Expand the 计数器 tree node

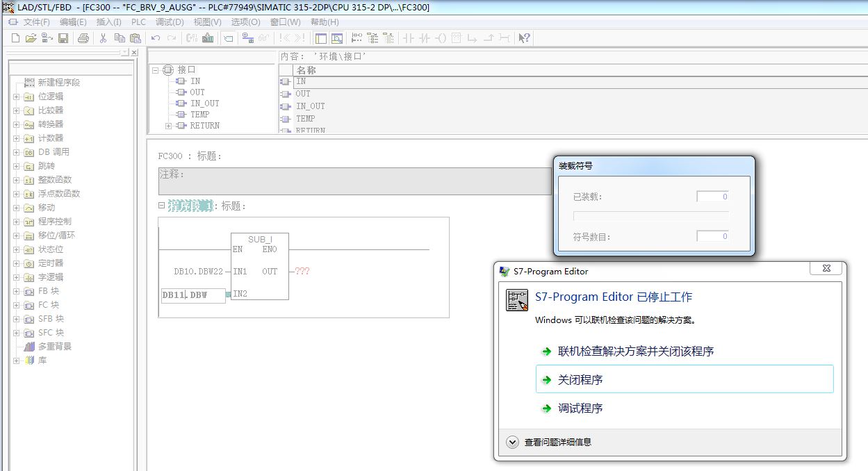click(x=16, y=138)
